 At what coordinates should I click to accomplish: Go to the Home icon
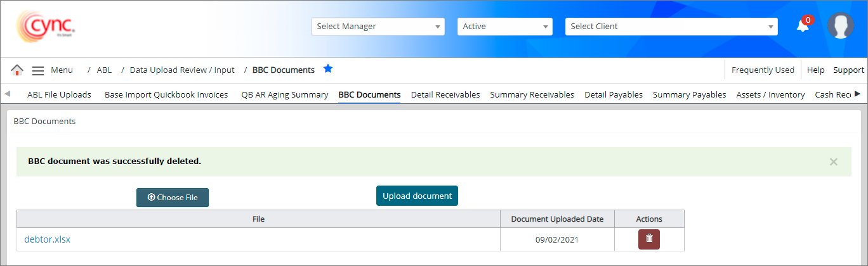(17, 70)
